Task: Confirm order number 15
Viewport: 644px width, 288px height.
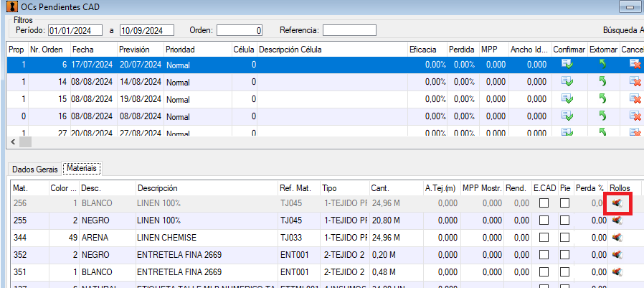Action: tap(567, 98)
